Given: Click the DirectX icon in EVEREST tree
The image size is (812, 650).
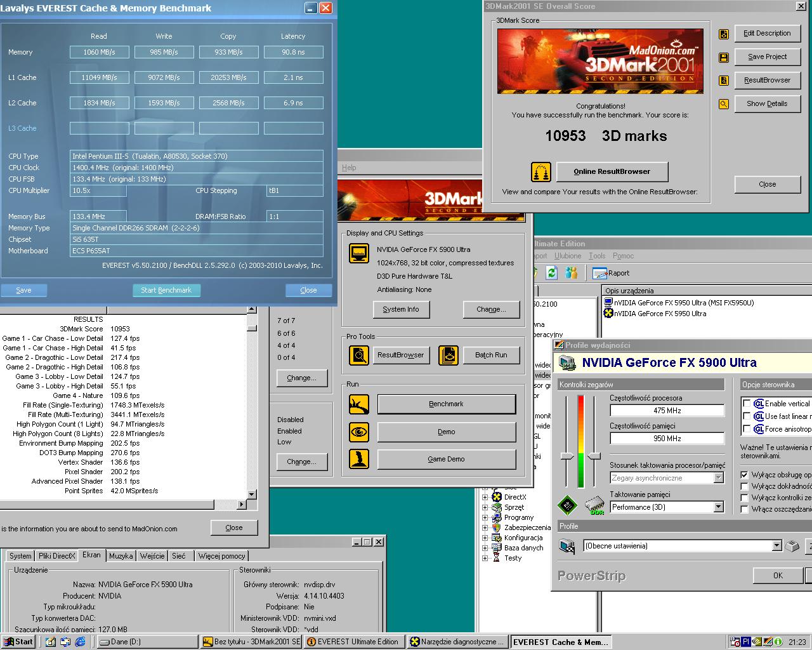Looking at the screenshot, I should [497, 497].
